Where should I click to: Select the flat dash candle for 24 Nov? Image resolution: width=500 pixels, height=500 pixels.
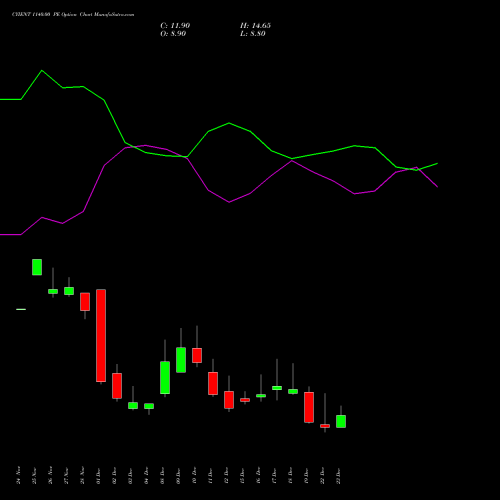tap(21, 309)
